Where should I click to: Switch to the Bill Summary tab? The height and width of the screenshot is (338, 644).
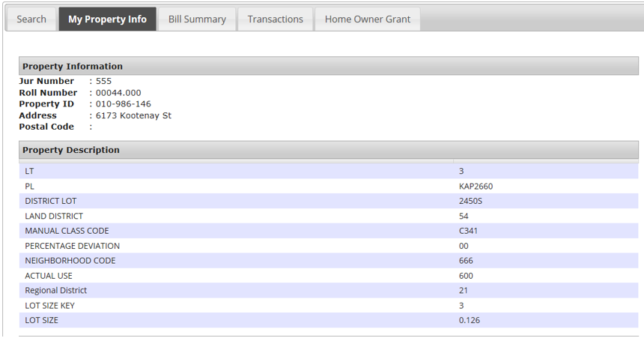coord(197,19)
